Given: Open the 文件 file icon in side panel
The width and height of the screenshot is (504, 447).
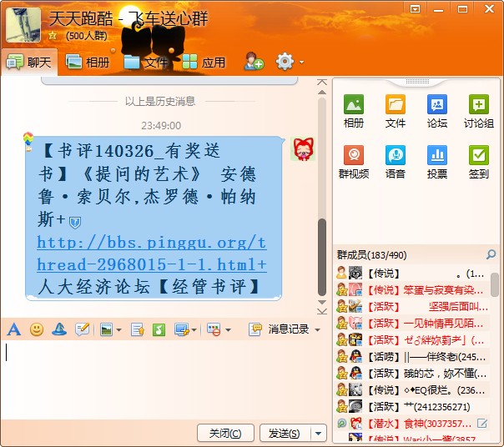Looking at the screenshot, I should pos(396,111).
